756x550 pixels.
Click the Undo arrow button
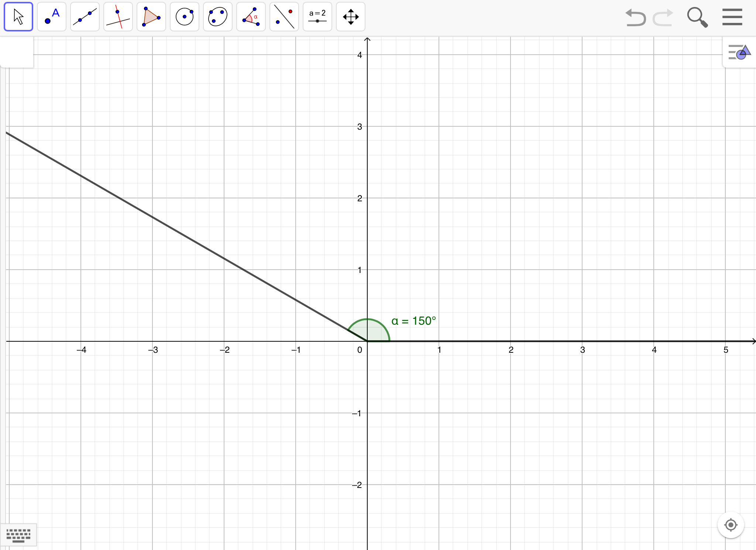(x=636, y=17)
